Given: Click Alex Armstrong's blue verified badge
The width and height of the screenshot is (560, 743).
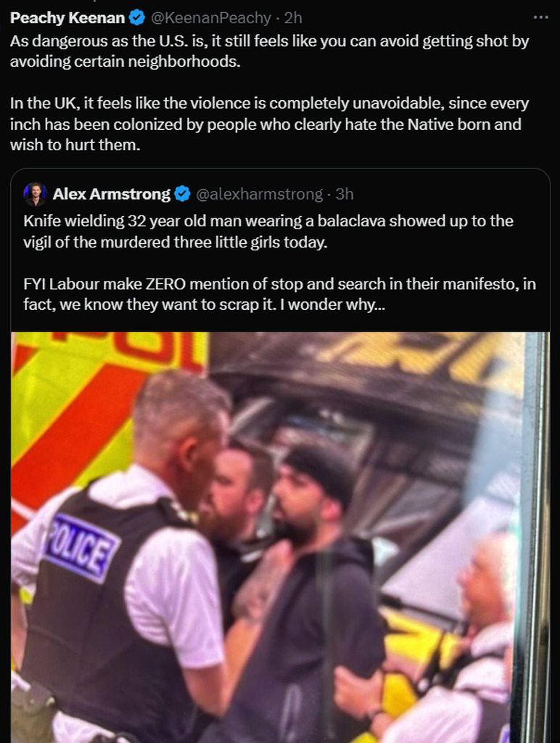Looking at the screenshot, I should [182, 194].
